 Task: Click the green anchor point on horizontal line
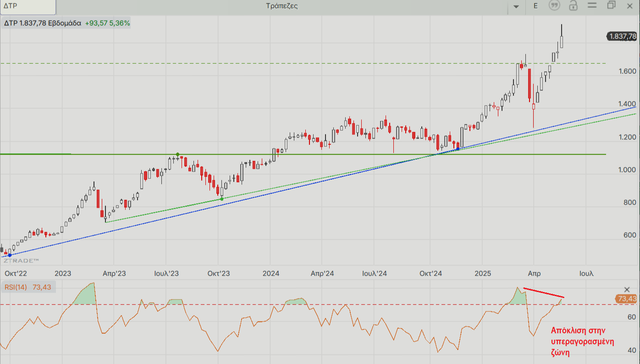coord(177,154)
